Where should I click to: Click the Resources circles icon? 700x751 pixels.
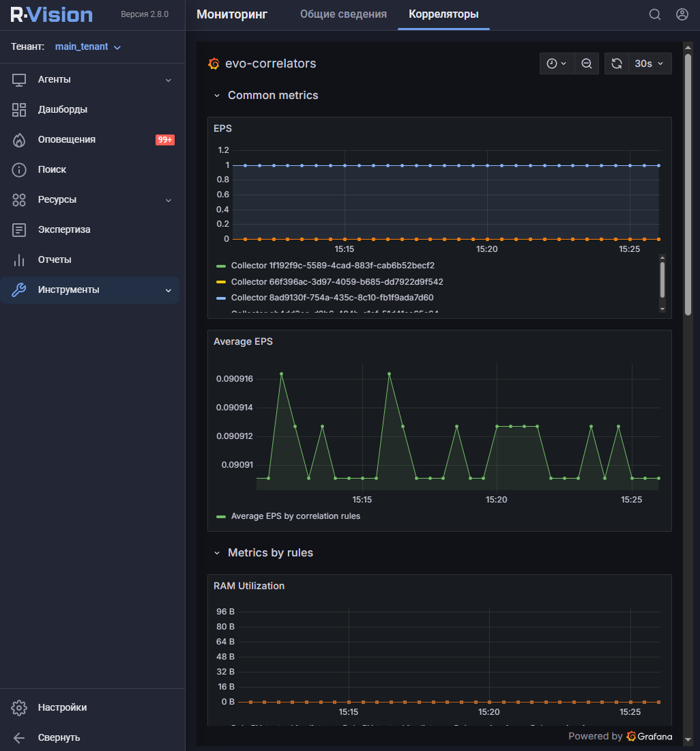pyautogui.click(x=19, y=200)
